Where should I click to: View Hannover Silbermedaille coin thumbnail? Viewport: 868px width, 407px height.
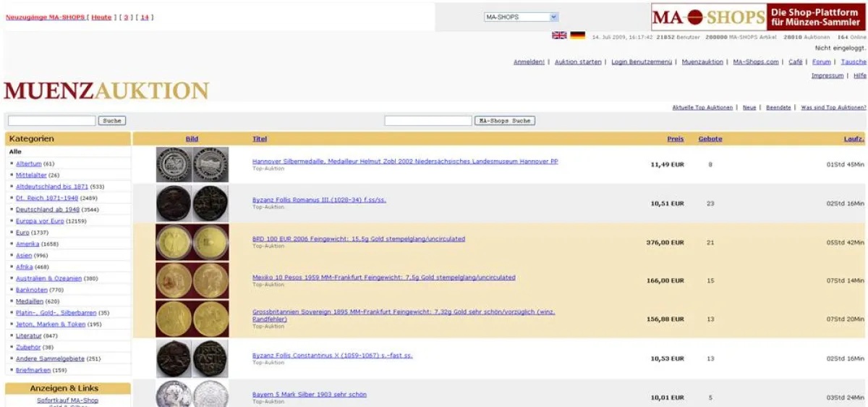pyautogui.click(x=192, y=165)
